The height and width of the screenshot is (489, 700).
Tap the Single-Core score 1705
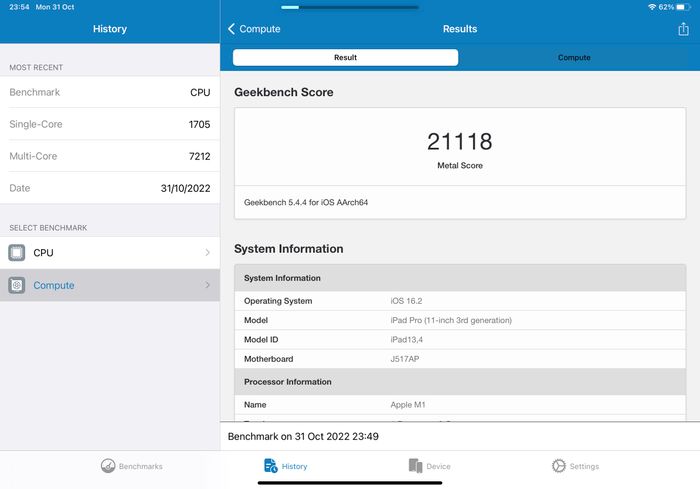pyautogui.click(x=199, y=124)
